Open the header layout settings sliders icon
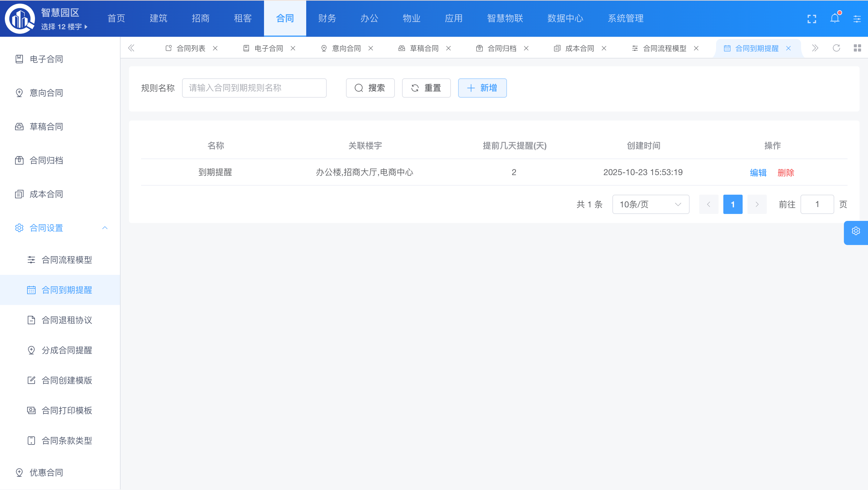This screenshot has height=490, width=868. (x=857, y=19)
